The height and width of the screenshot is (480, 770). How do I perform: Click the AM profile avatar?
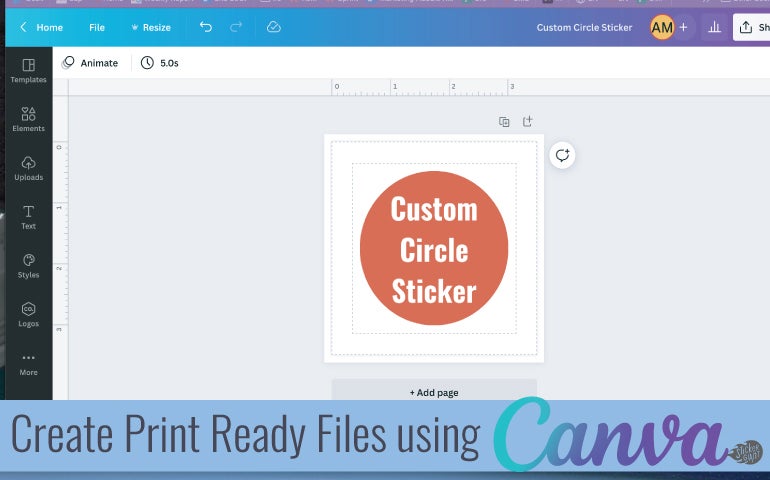pyautogui.click(x=662, y=28)
